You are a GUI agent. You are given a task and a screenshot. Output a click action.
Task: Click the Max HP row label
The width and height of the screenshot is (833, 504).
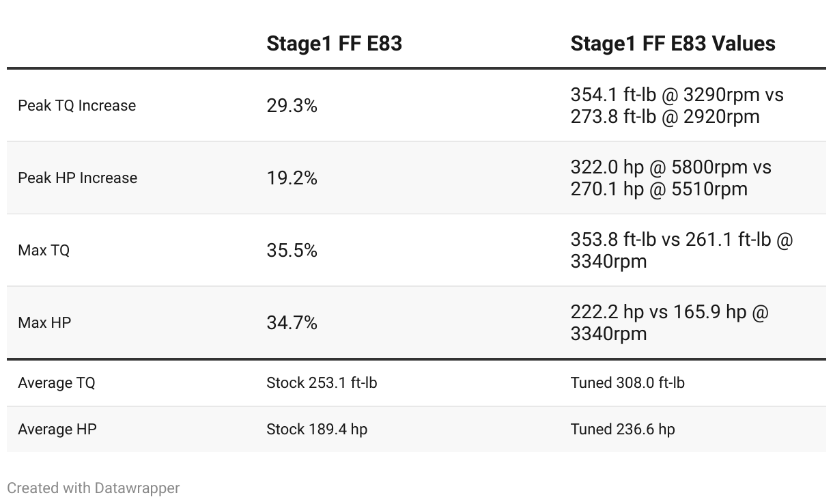(x=44, y=323)
